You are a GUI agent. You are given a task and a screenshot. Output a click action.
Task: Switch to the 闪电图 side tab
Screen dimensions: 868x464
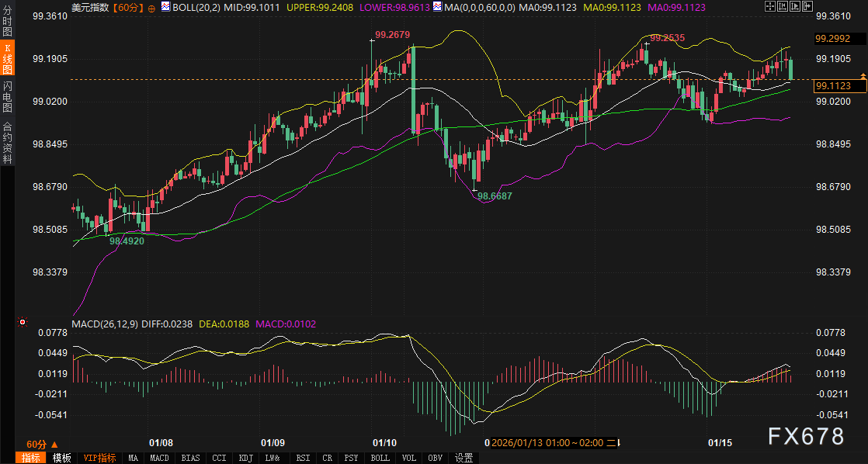pos(8,95)
